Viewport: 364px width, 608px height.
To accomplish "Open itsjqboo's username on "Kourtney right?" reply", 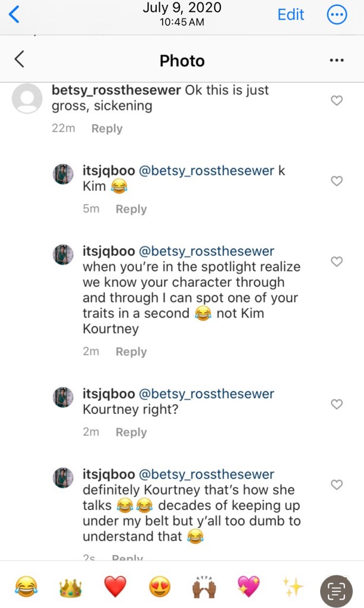I will [109, 394].
